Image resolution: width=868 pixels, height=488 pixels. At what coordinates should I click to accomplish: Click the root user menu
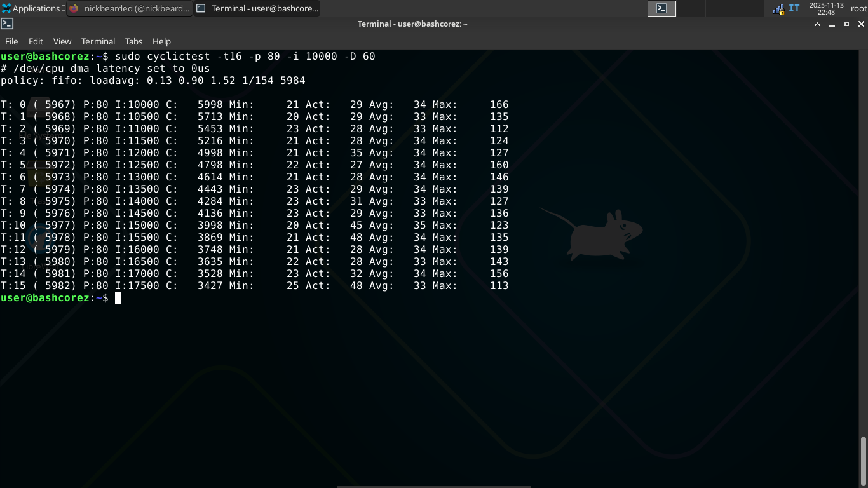(858, 8)
